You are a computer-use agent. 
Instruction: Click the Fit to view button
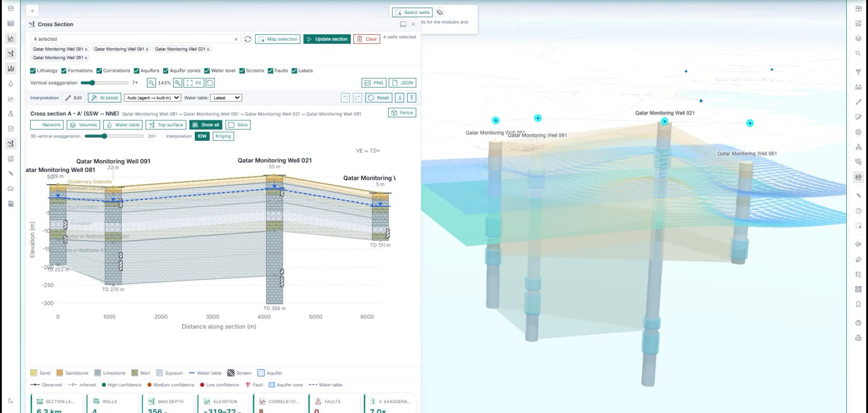tap(194, 83)
